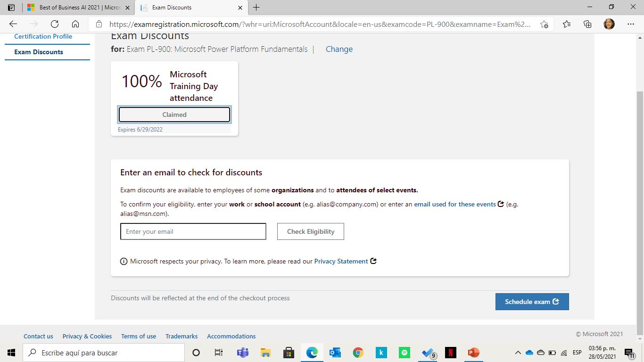Screen dimensions: 644x362
Task: Open the notification center icon
Action: (629, 353)
